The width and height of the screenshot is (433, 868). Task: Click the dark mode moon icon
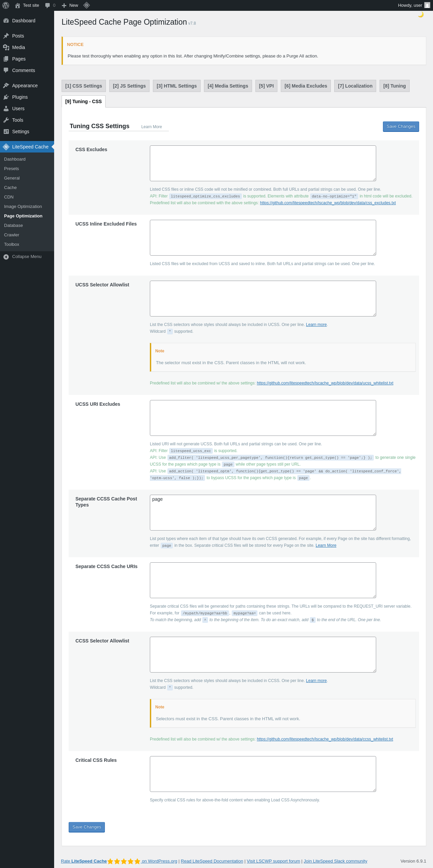click(420, 15)
